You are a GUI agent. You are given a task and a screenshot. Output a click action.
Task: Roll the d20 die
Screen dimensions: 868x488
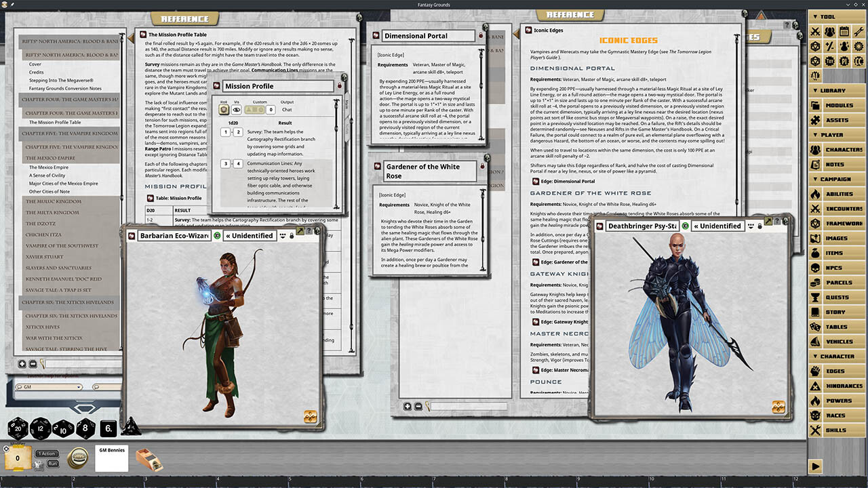18,428
